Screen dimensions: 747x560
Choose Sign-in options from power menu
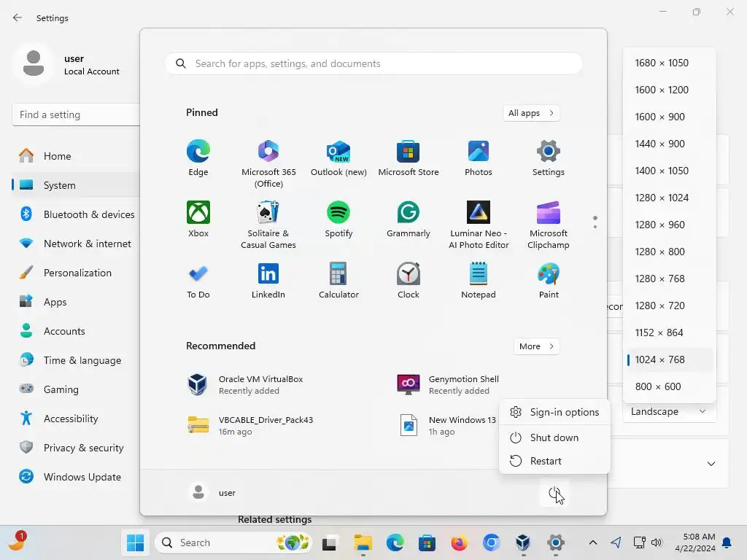554,413
